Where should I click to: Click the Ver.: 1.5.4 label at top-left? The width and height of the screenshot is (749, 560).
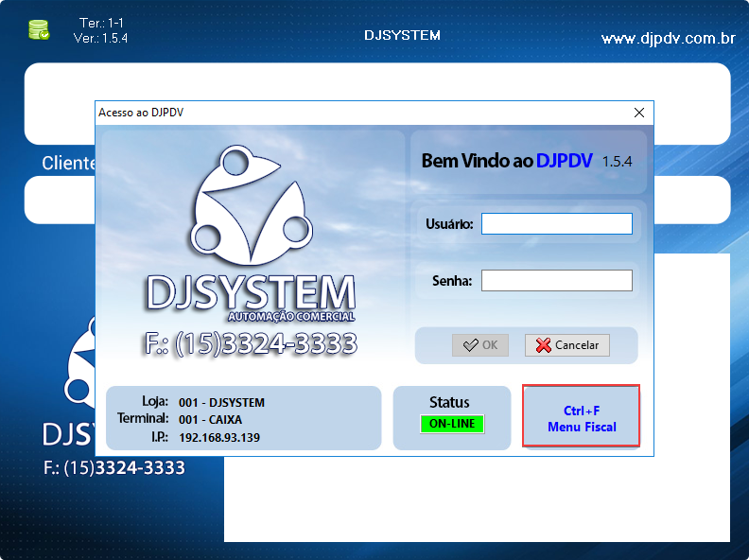[x=100, y=39]
